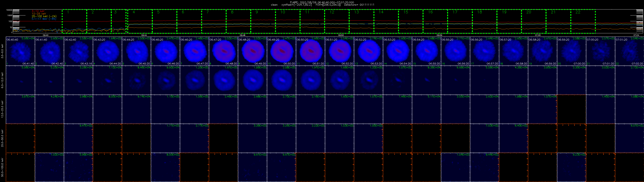Image resolution: width=644 pixels, height=182 pixels.
Task: View the 12.0-25.0 keV image labeled 8.05E+04
Action: click(x=107, y=109)
